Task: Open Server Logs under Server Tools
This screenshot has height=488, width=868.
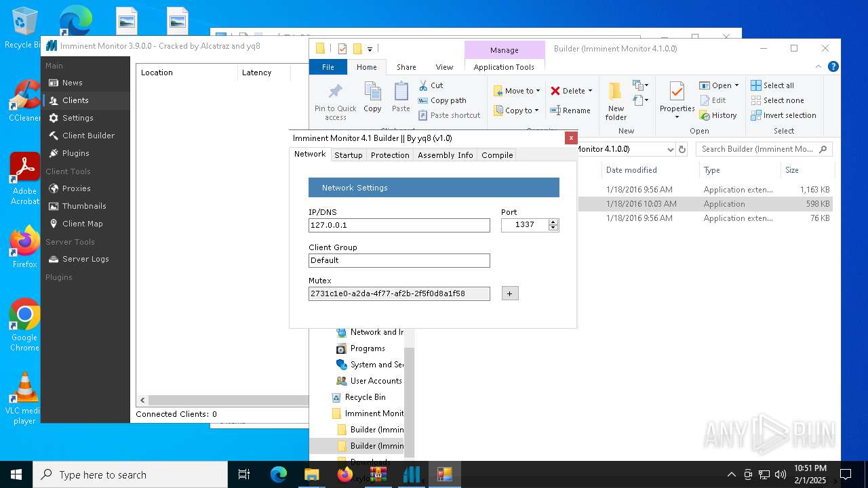Action: (85, 259)
